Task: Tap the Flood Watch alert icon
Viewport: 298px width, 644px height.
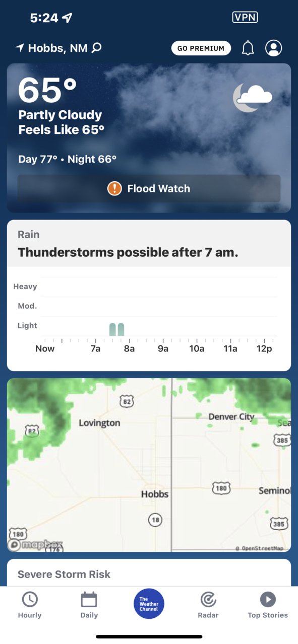Action: coord(114,189)
